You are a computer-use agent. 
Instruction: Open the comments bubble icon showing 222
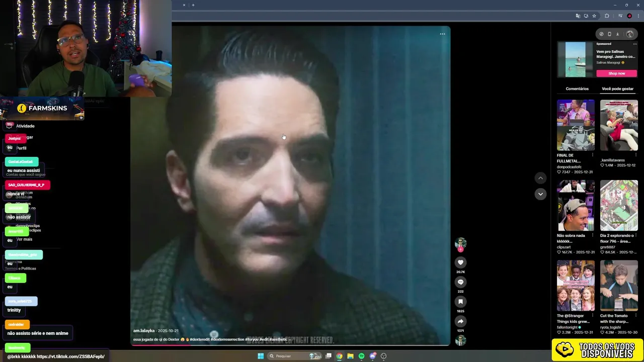(x=460, y=282)
